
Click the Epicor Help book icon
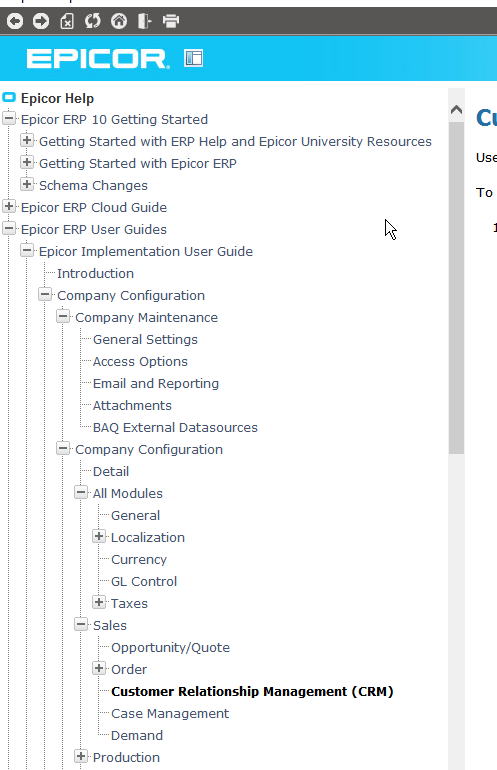(x=9, y=97)
